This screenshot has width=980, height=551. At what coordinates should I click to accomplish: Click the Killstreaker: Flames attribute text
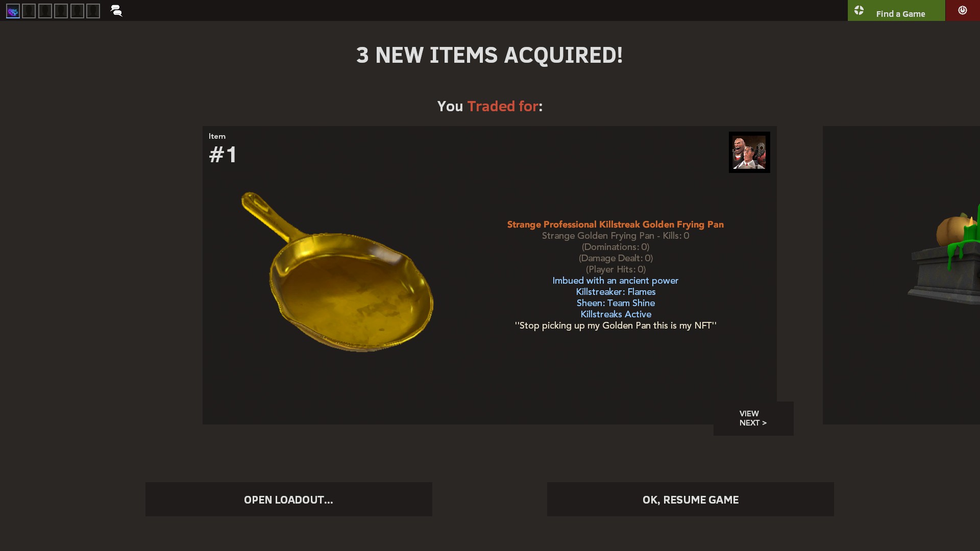tap(616, 292)
